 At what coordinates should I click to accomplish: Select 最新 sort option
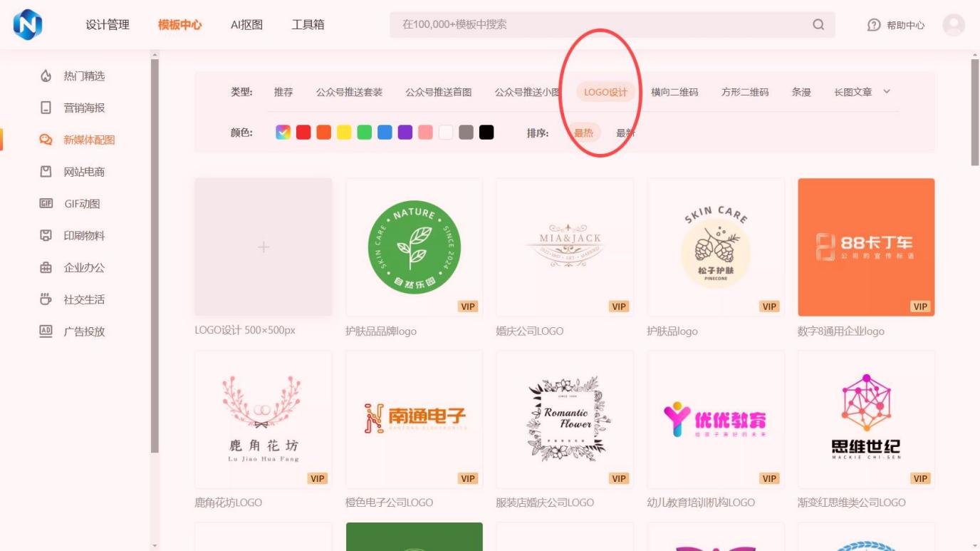(x=625, y=133)
